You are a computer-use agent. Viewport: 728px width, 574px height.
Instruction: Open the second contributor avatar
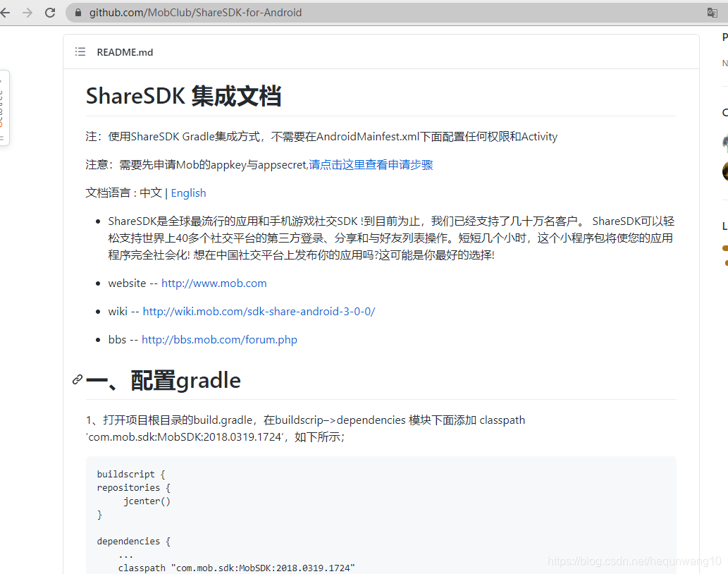(725, 171)
